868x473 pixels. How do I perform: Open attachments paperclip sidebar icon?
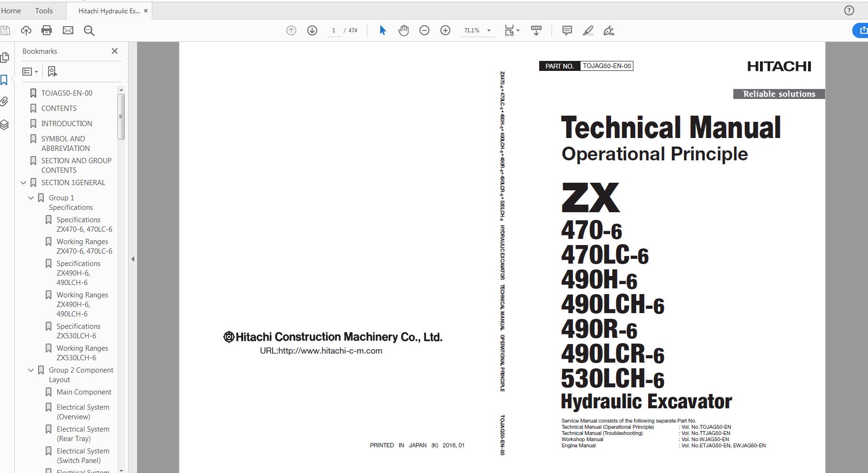click(x=4, y=101)
